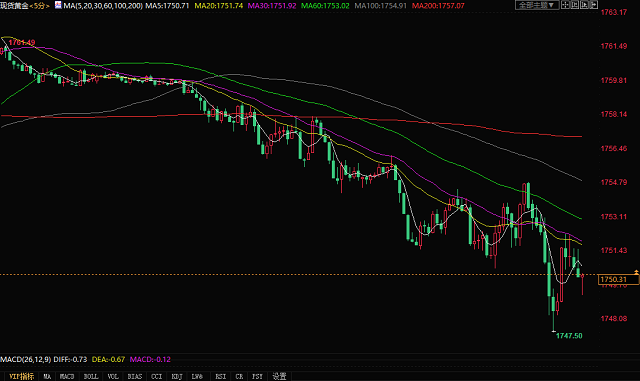Viewport: 640px width, 381px height.
Task: Click the arrow-right icon at far top right
Action: 593,5
